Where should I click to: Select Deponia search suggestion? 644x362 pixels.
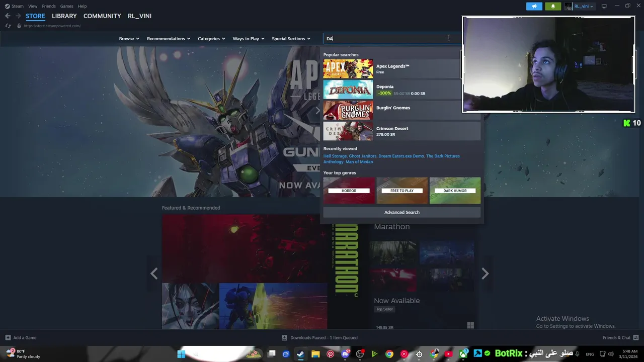pos(401,89)
